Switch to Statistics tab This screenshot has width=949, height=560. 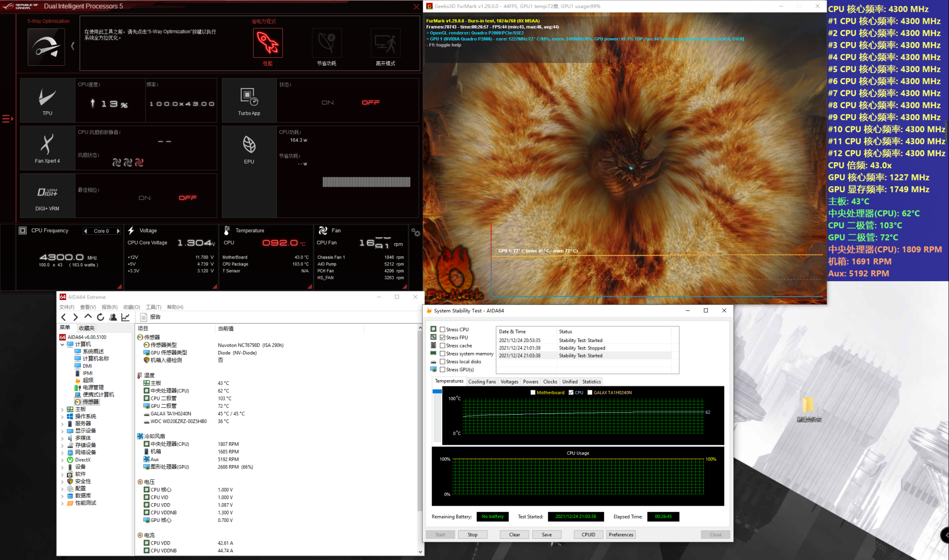click(591, 382)
